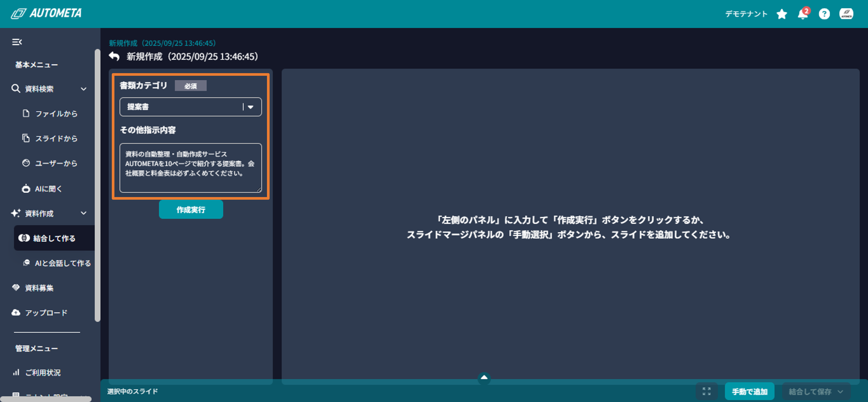868x402 pixels.
Task: Collapse the sidebar with the hamburger icon
Action: tap(17, 42)
